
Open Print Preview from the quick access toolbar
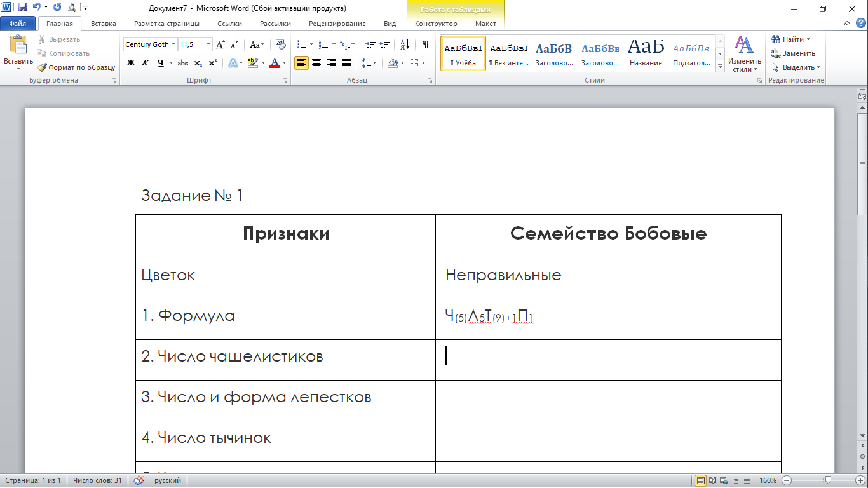pyautogui.click(x=71, y=8)
